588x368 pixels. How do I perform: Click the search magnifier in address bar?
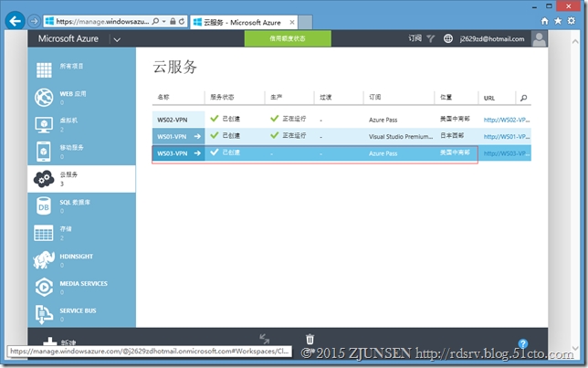(155, 21)
